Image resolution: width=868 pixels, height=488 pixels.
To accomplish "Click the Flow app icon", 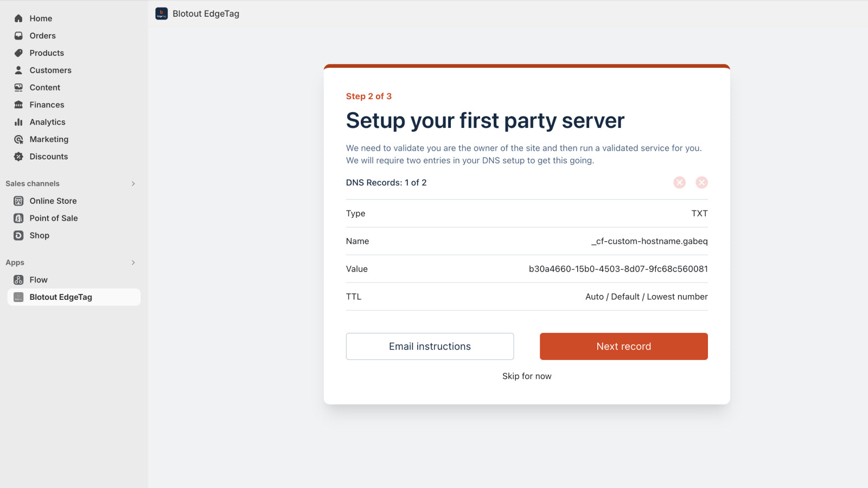I will [18, 280].
